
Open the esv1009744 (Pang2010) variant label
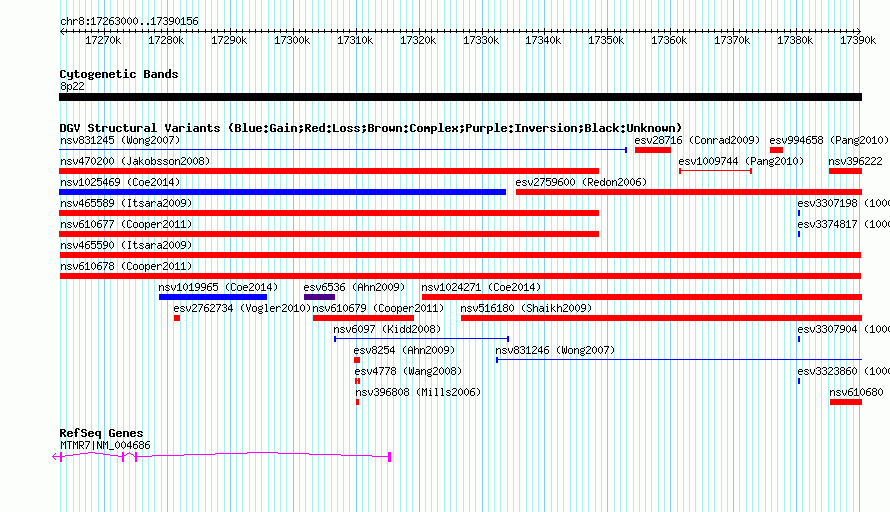[741, 161]
